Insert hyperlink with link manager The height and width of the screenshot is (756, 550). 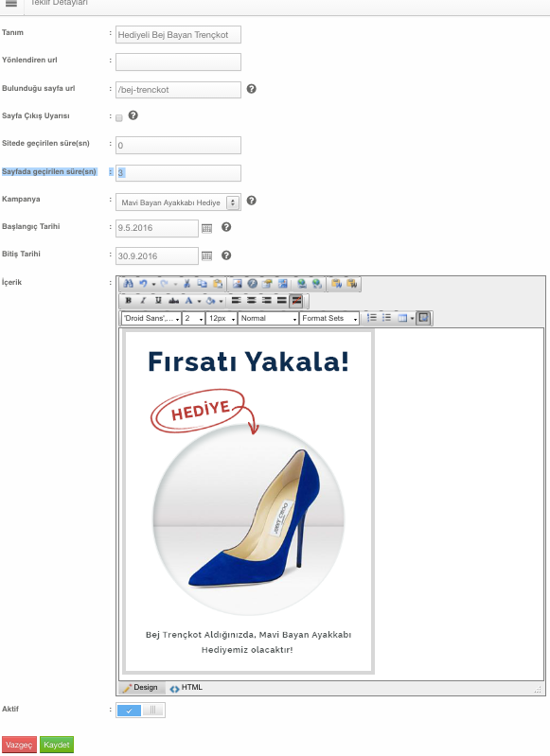(302, 284)
